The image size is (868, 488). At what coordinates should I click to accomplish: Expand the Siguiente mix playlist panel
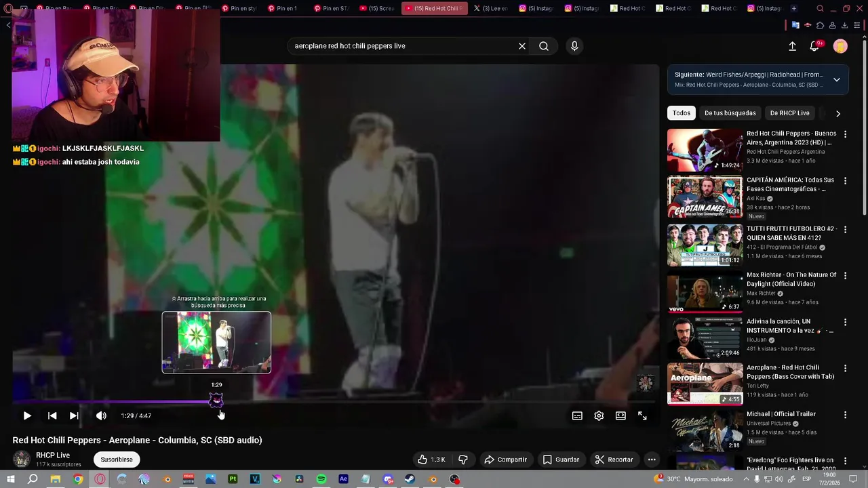click(x=836, y=79)
